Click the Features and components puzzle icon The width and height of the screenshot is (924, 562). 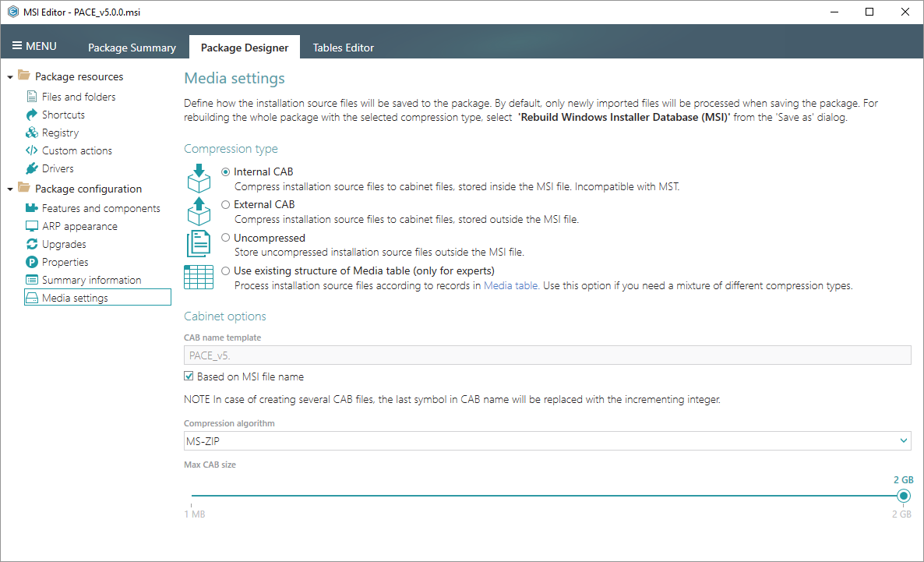click(x=32, y=207)
